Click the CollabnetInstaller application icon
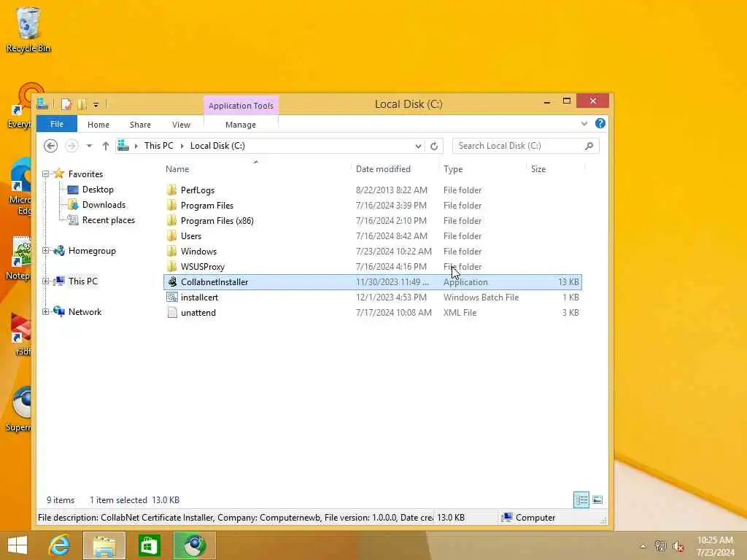This screenshot has width=747, height=560. click(x=172, y=282)
